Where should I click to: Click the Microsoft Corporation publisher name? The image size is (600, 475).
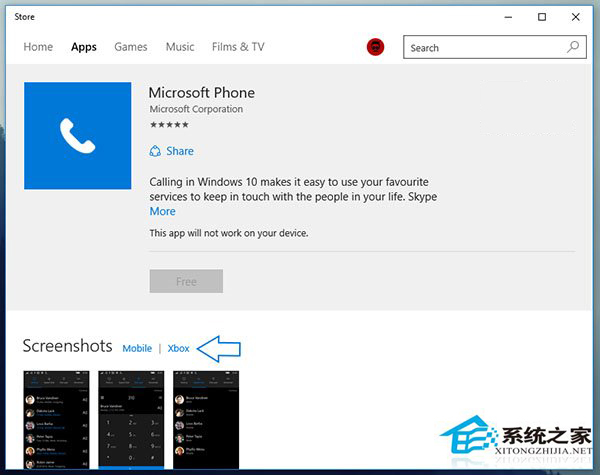(x=196, y=109)
